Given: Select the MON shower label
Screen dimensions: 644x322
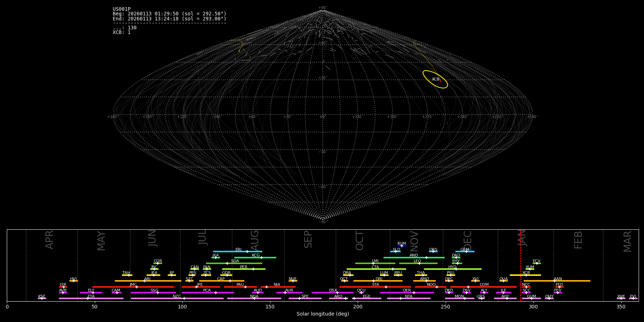Looking at the screenshot, I should tap(459, 296).
